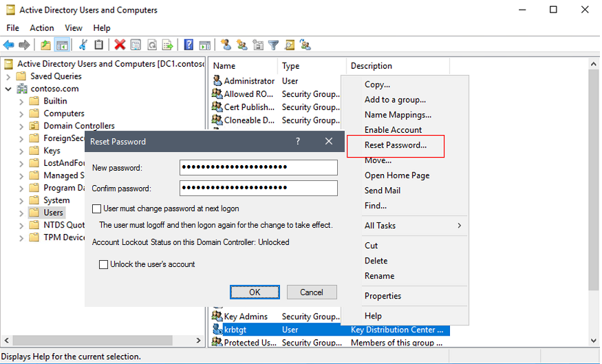Click the tree pane scroll right arrow
The image size is (602, 364).
pyautogui.click(x=199, y=341)
